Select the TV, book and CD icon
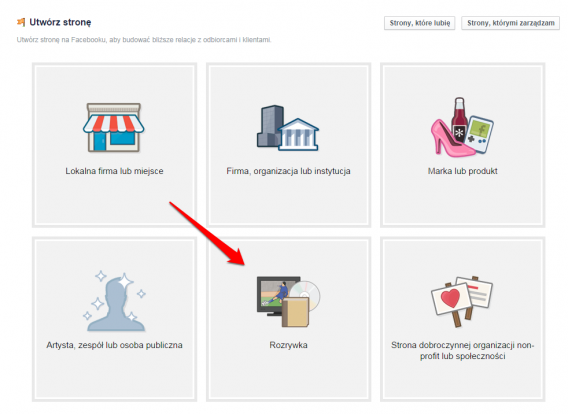This screenshot has height=414, width=568. coord(288,301)
